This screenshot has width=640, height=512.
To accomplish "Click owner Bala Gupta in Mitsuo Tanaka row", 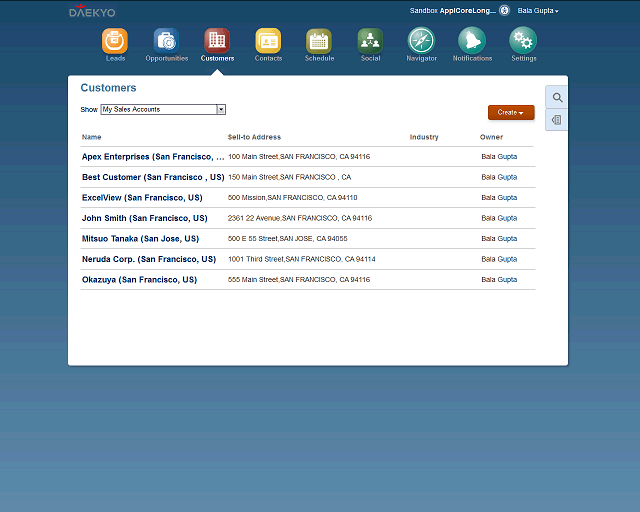I will coord(499,238).
